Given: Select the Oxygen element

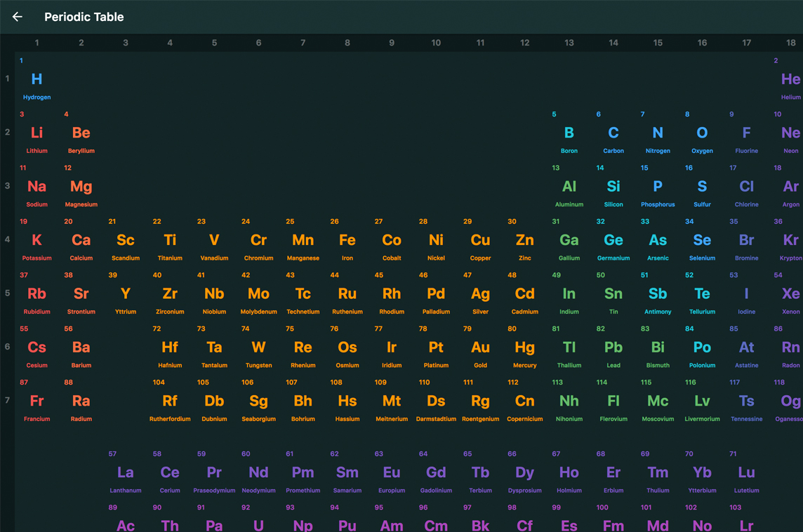Looking at the screenshot, I should point(702,133).
